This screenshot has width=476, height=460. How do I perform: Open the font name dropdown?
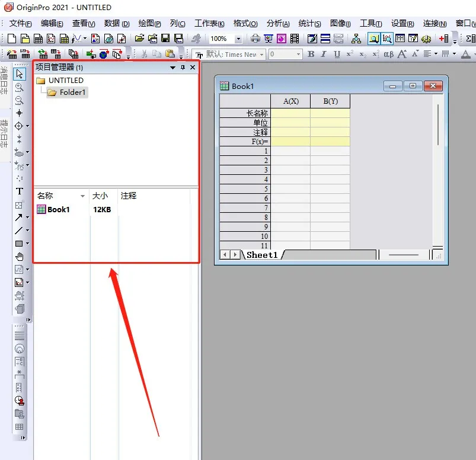tap(261, 55)
